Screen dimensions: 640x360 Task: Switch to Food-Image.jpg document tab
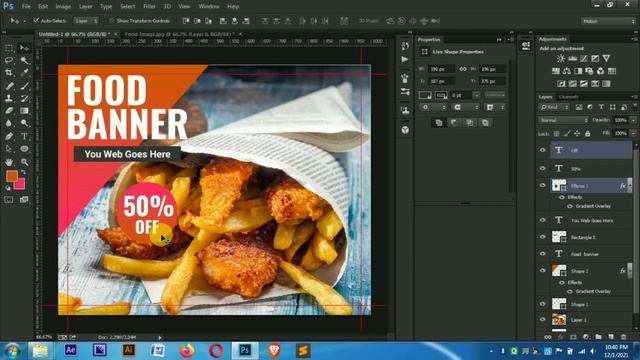pos(179,34)
